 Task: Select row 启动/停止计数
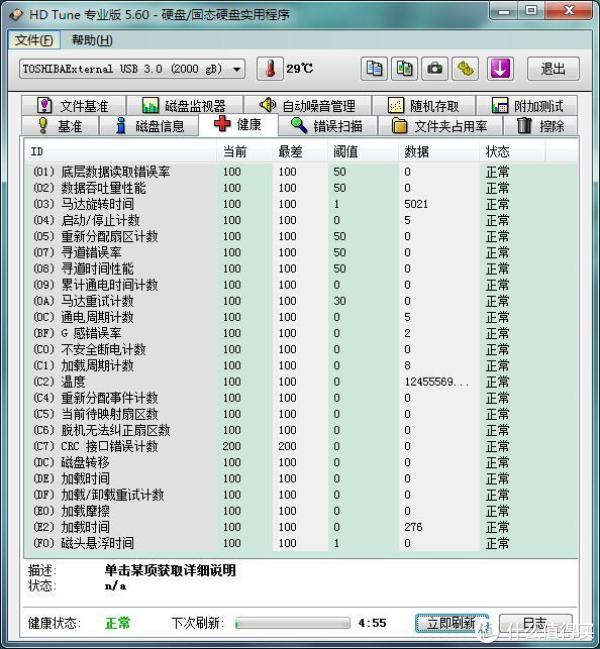coord(301,220)
